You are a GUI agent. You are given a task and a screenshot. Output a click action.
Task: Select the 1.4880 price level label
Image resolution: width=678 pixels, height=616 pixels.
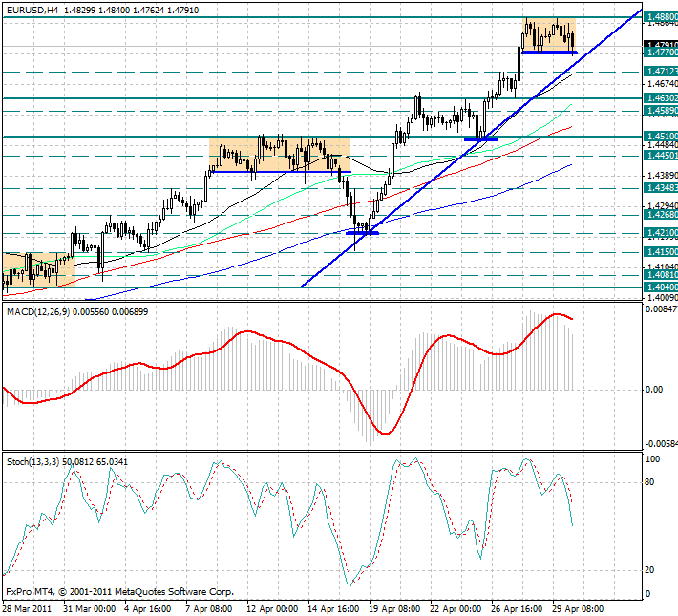pos(660,16)
